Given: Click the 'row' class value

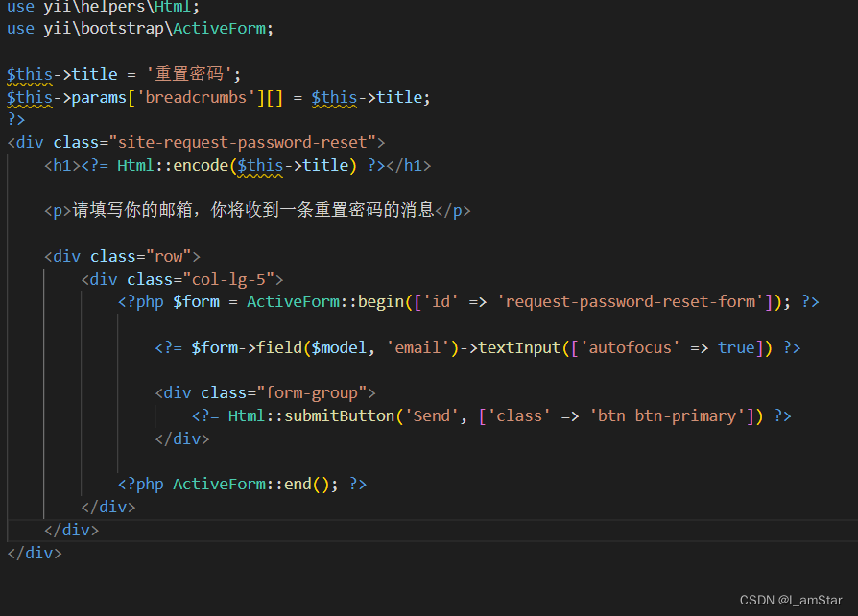Looking at the screenshot, I should [x=169, y=256].
